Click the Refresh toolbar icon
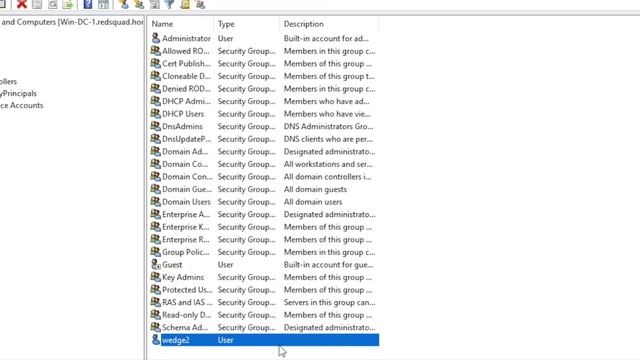This screenshot has height=360, width=640. click(53, 4)
